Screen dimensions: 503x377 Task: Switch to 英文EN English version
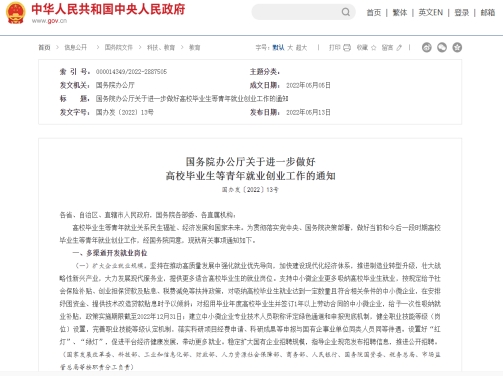[x=431, y=13]
